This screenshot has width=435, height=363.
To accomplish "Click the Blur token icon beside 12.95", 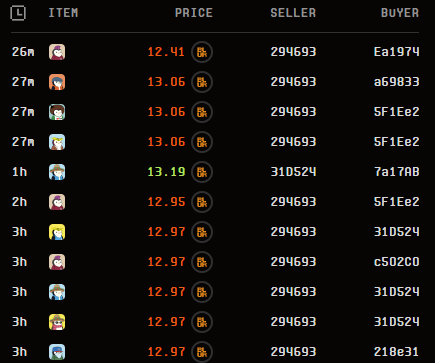I will click(202, 202).
